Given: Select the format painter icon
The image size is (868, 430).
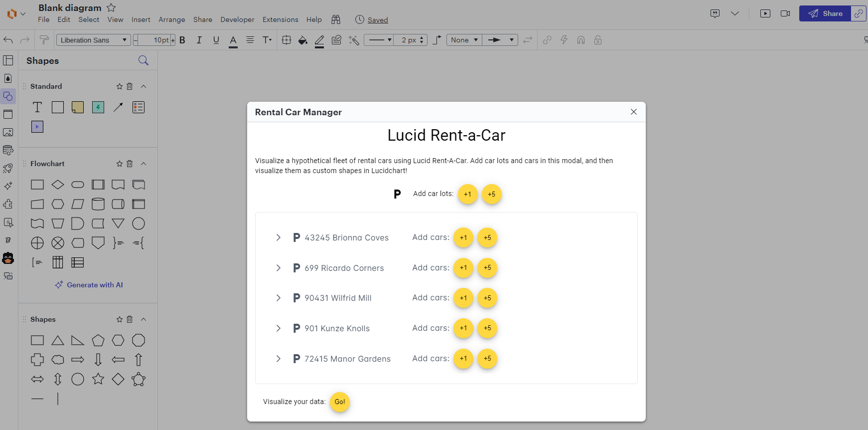Looking at the screenshot, I should coord(44,40).
